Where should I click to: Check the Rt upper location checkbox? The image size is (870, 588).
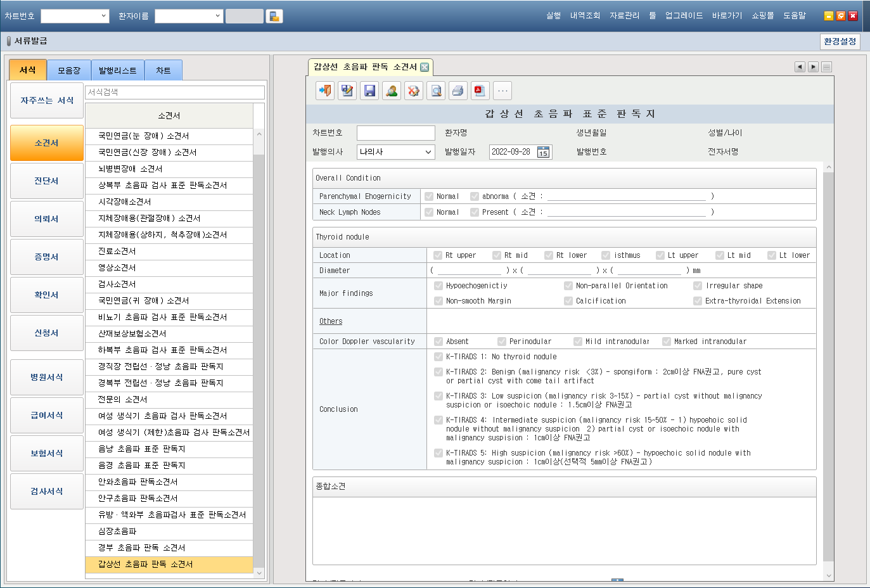[438, 255]
